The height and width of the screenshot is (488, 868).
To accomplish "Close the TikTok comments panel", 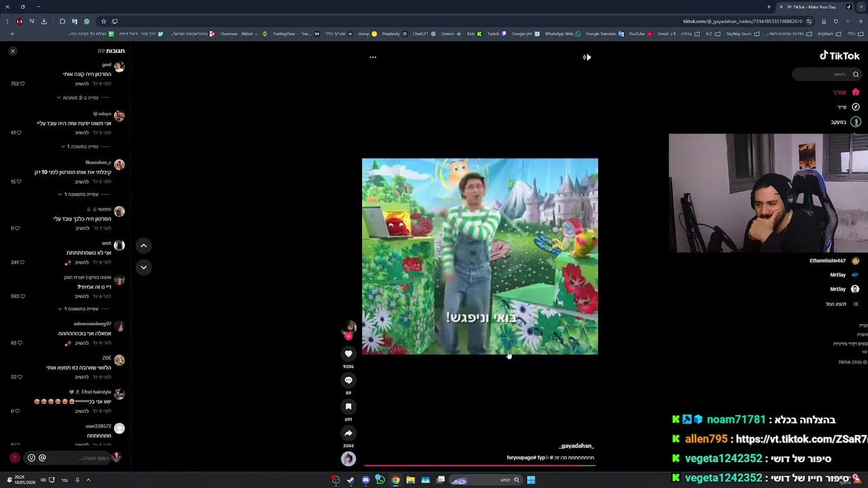I will [x=12, y=51].
